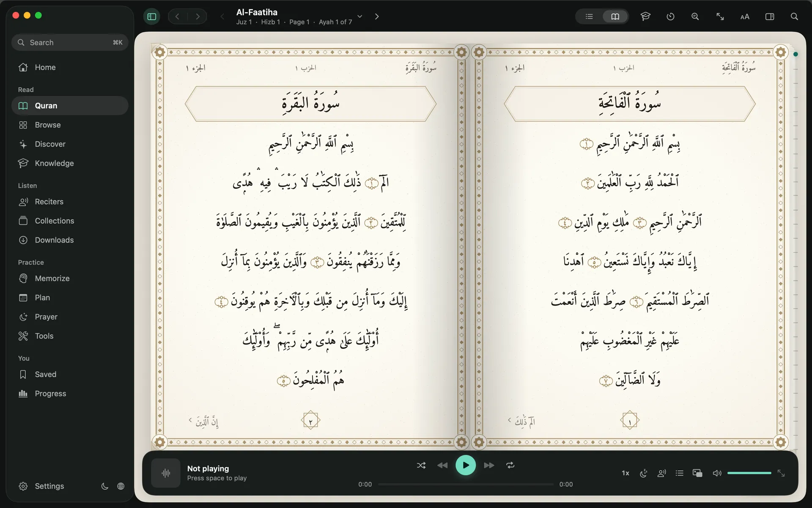
Task: Open the playback queue list icon
Action: coord(680,473)
